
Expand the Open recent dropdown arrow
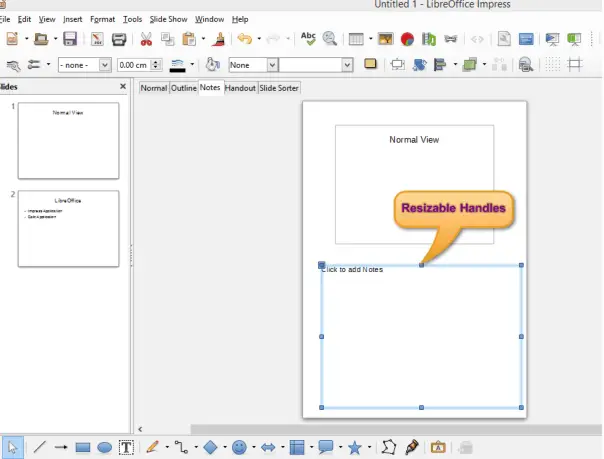[x=55, y=38]
